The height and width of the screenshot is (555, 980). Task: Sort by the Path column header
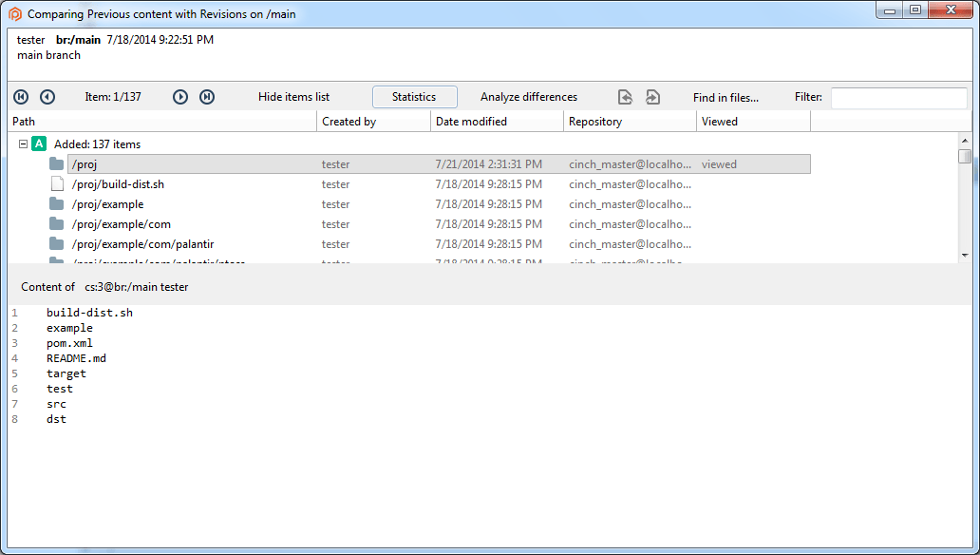pyautogui.click(x=162, y=122)
